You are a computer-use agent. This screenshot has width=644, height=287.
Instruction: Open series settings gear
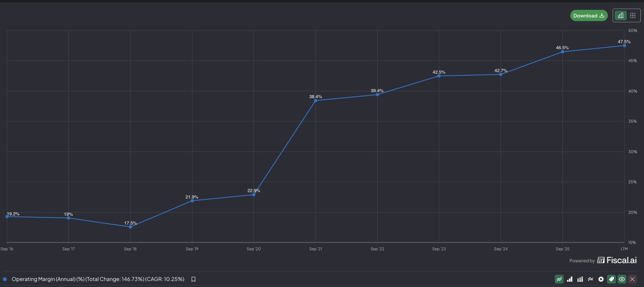pyautogui.click(x=601, y=279)
